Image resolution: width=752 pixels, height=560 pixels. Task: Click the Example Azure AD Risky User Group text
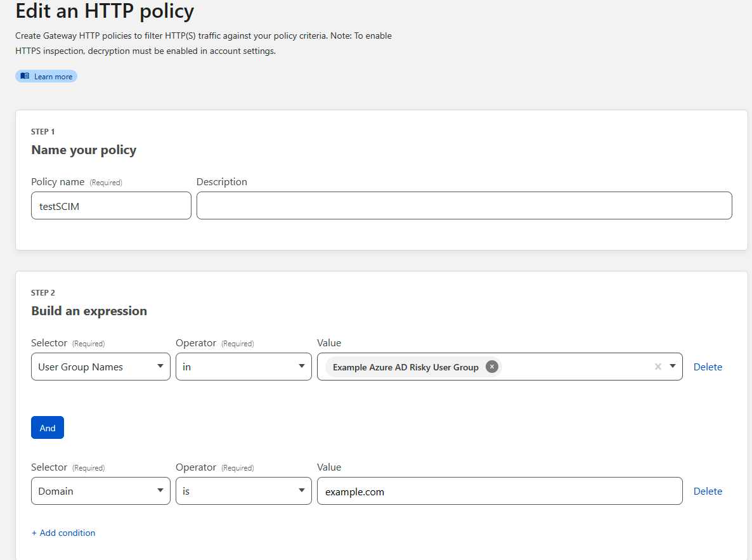[406, 367]
